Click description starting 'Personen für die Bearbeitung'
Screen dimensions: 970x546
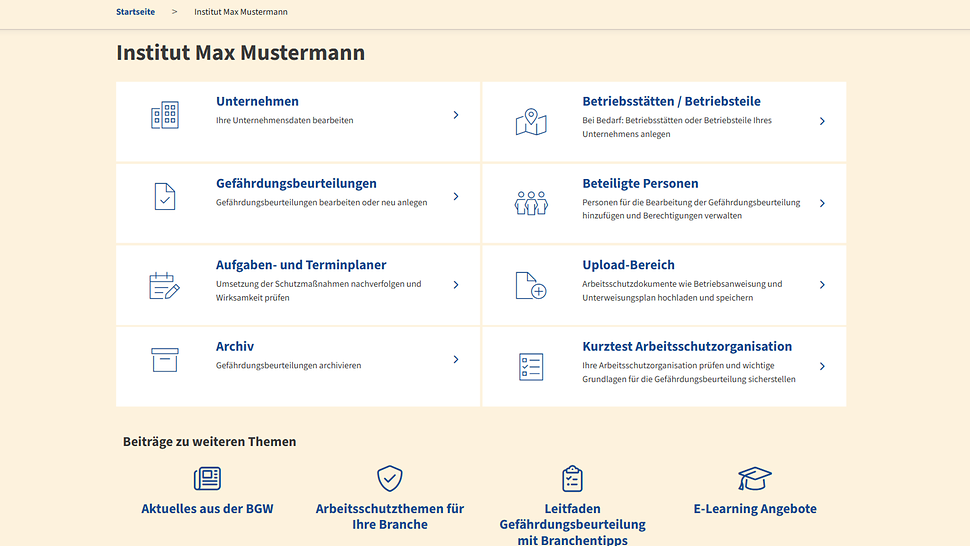[691, 209]
